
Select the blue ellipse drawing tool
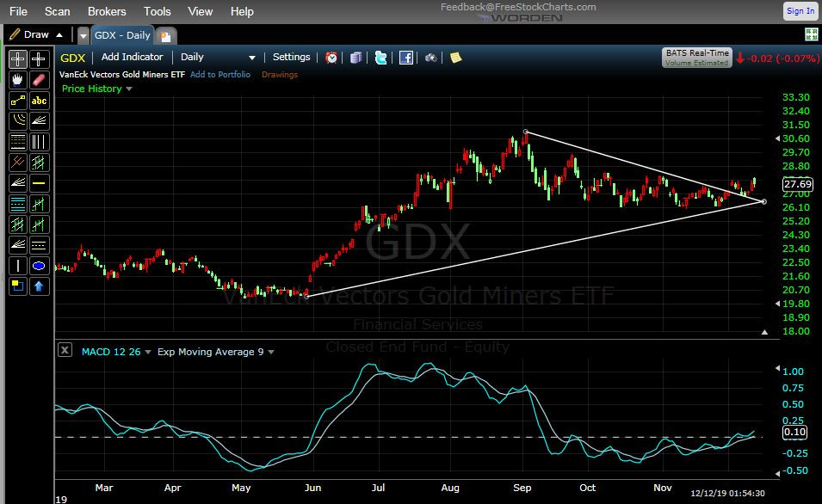[39, 266]
